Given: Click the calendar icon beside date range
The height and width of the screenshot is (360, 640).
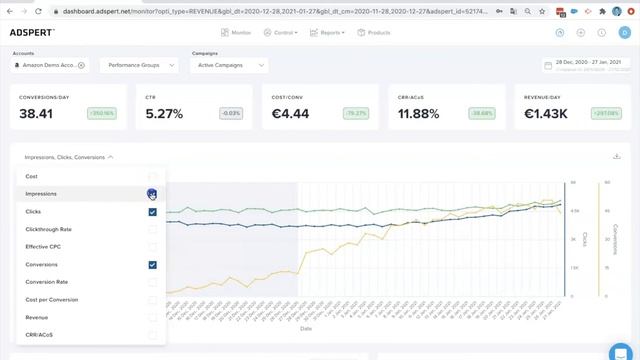Looking at the screenshot, I should tap(548, 65).
